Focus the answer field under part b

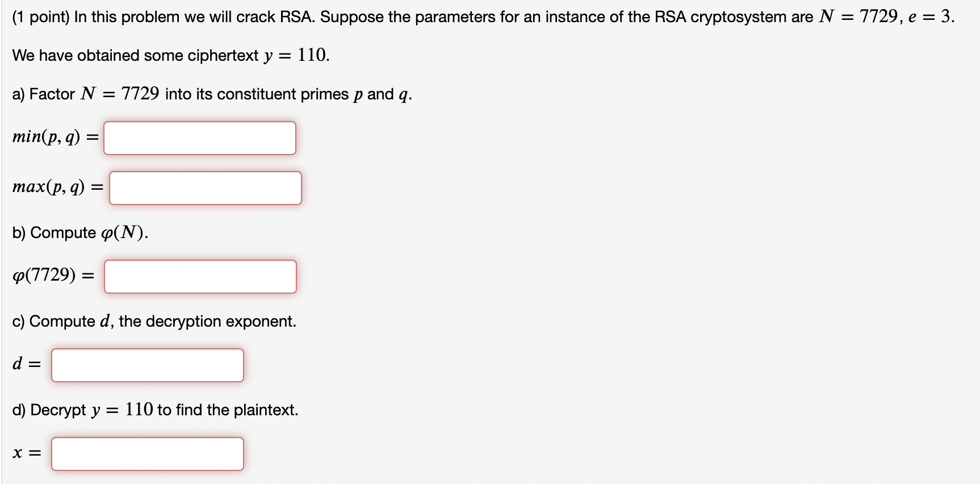200,276
